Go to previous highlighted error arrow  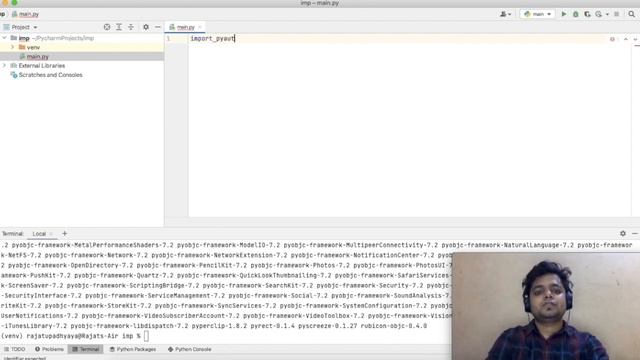click(x=626, y=39)
